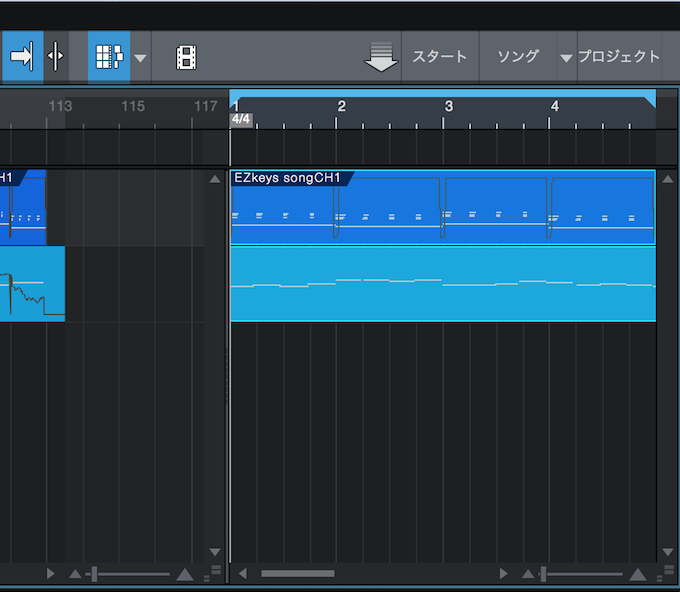Click left pane horizontal scroll right arrow
Image resolution: width=680 pixels, height=592 pixels.
coord(51,574)
